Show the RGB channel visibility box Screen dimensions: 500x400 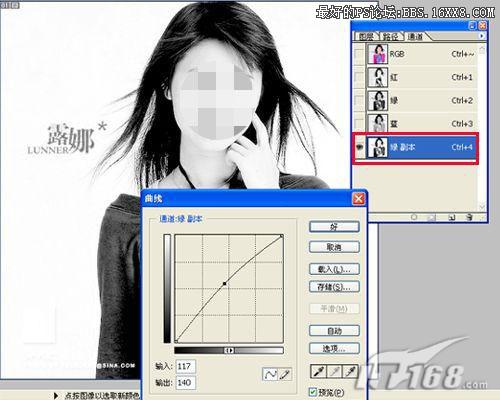tap(359, 54)
